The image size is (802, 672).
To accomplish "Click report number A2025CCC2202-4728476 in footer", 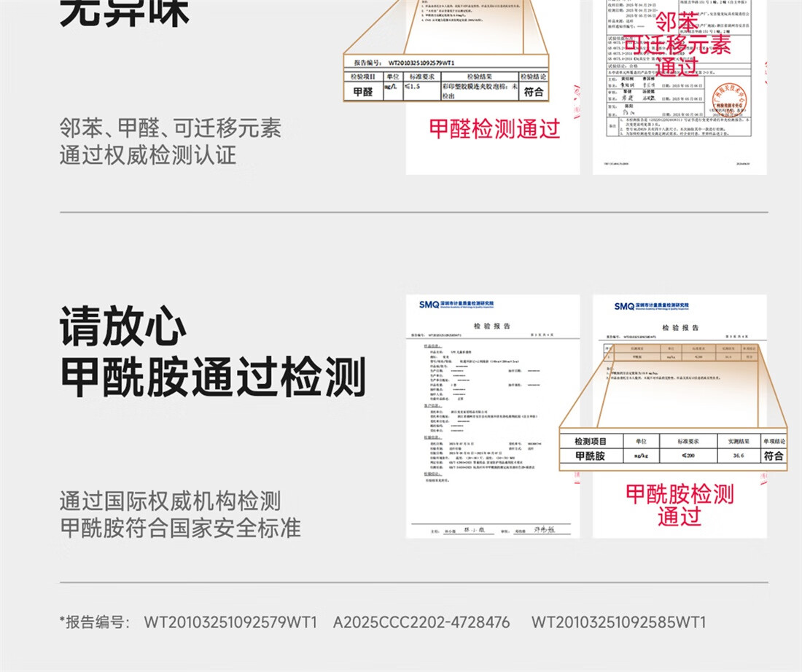I will (421, 622).
